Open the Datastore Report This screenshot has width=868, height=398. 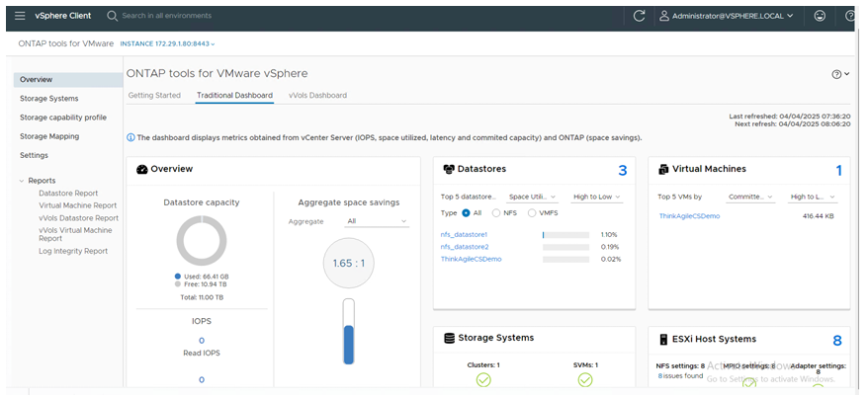(68, 193)
